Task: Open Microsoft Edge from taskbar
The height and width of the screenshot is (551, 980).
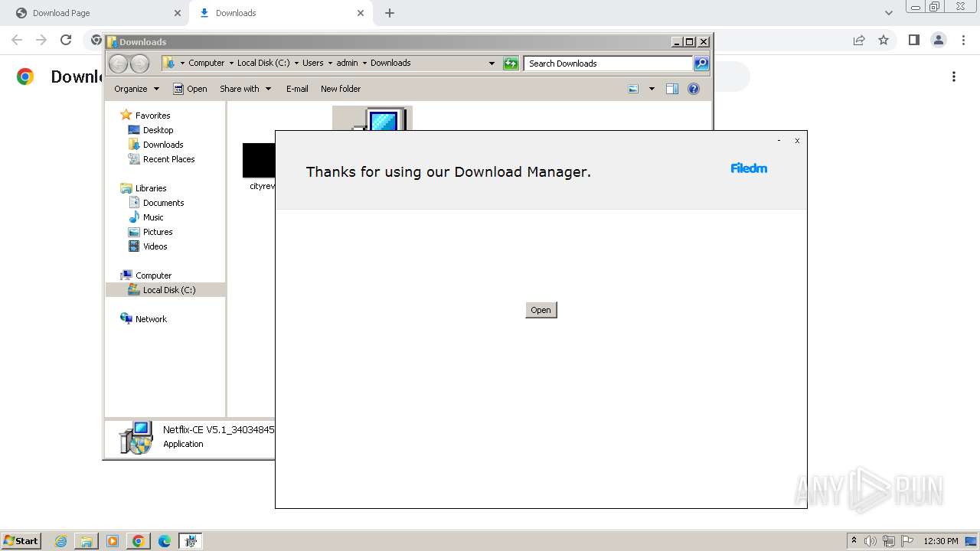Action: point(164,541)
